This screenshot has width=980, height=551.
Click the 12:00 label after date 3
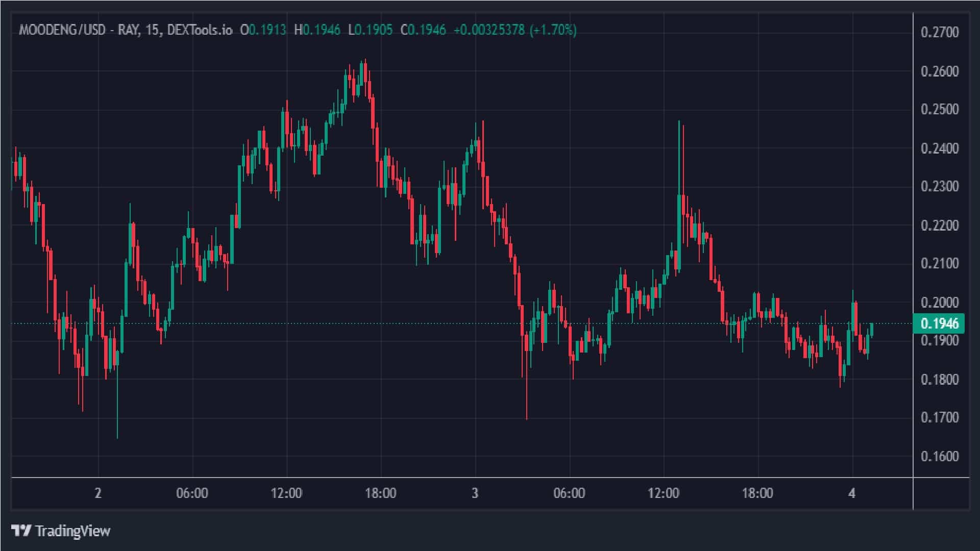point(664,493)
